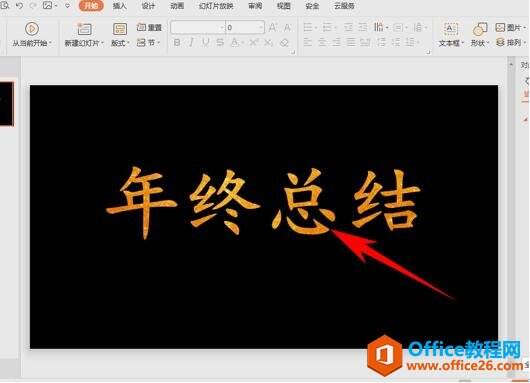Toggle Underline formatting
Image resolution: width=530 pixels, height=383 pixels.
[x=206, y=43]
